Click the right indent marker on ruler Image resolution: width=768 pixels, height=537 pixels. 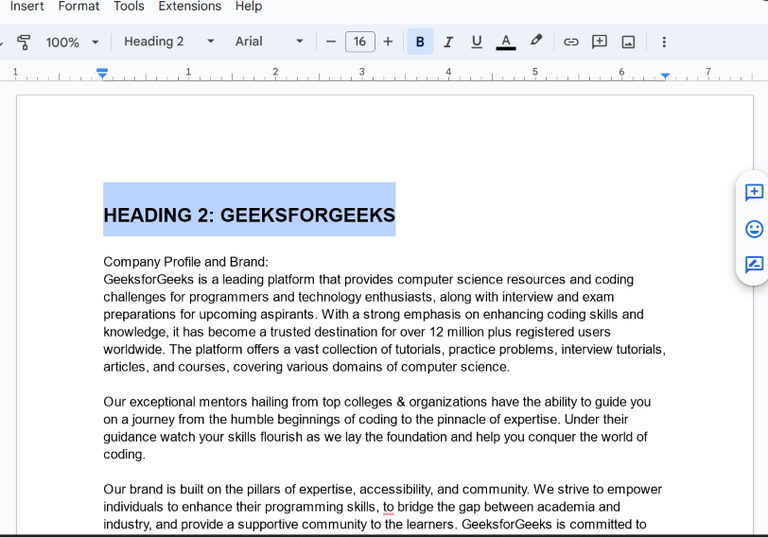click(x=665, y=76)
